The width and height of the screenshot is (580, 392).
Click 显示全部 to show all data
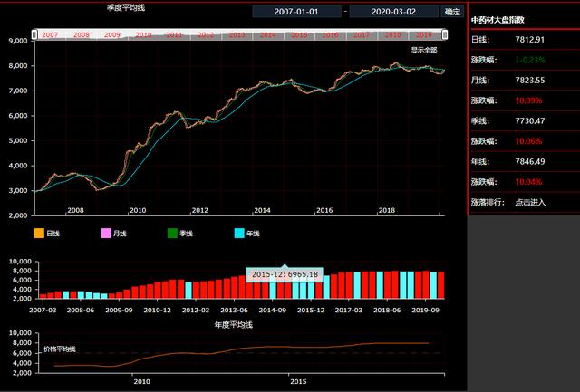(423, 51)
